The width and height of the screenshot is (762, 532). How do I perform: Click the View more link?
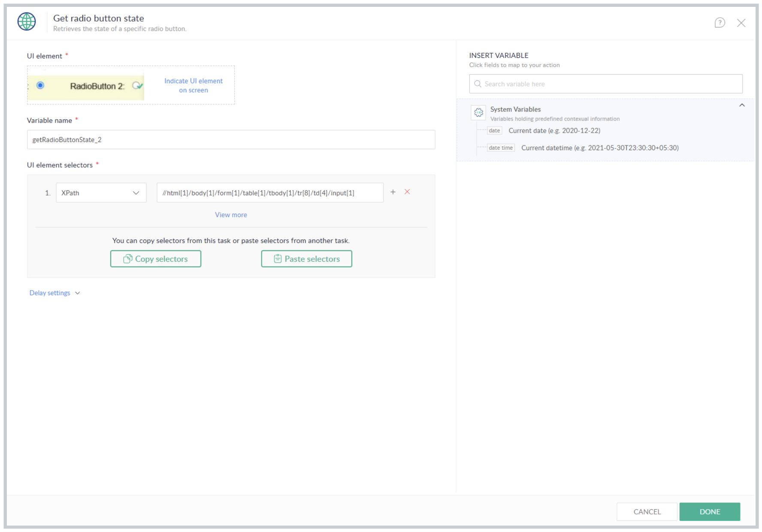(x=231, y=215)
